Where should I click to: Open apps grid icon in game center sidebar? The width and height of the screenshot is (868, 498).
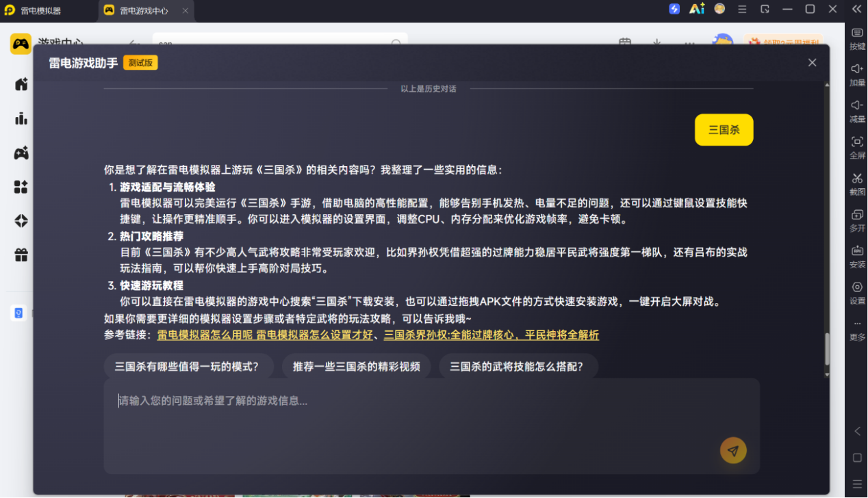pos(21,187)
